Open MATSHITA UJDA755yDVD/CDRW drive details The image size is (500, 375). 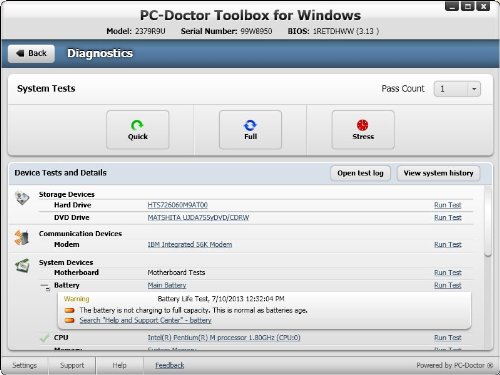pos(198,218)
